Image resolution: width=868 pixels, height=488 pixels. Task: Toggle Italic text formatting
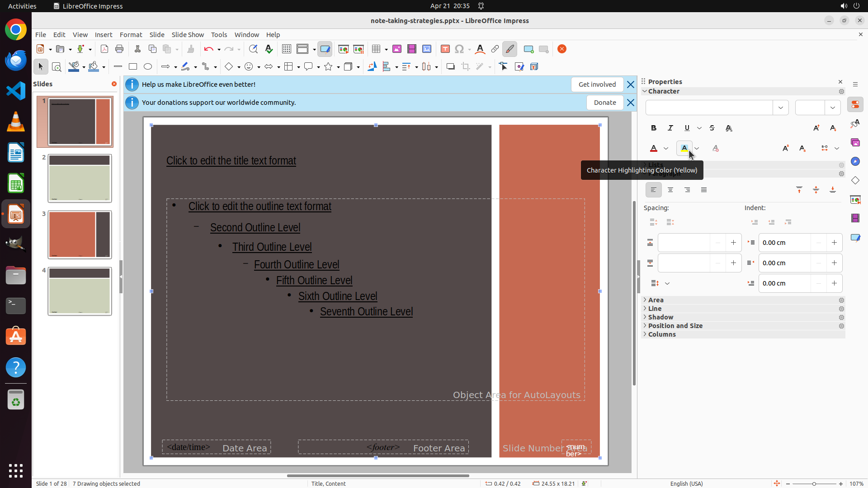(x=670, y=128)
